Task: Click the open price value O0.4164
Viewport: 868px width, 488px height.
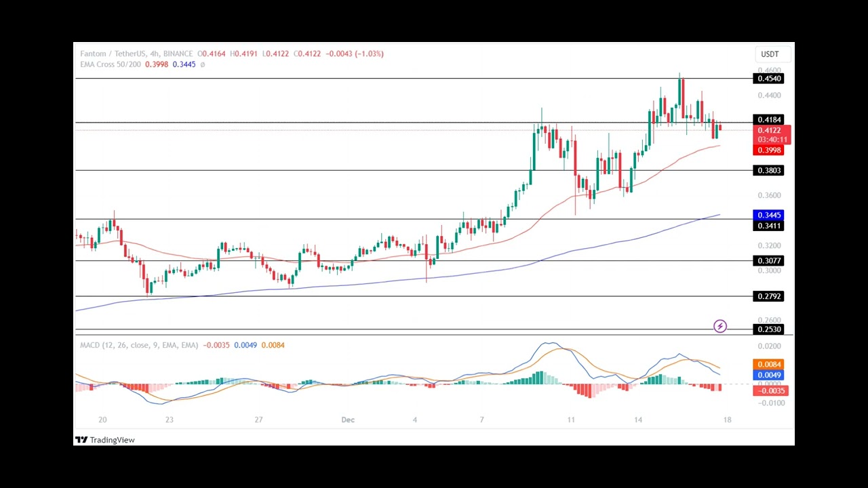Action: point(212,54)
